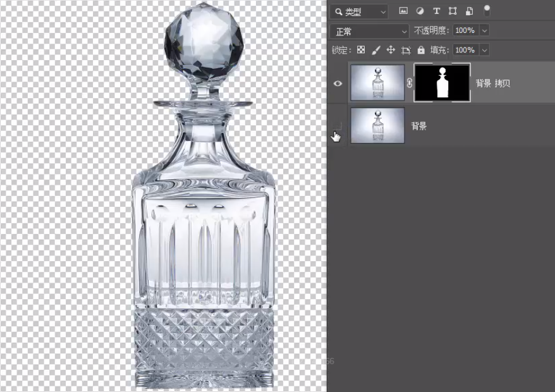This screenshot has width=555, height=392.
Task: Open the 类型 filter type dropdown
Action: [359, 11]
